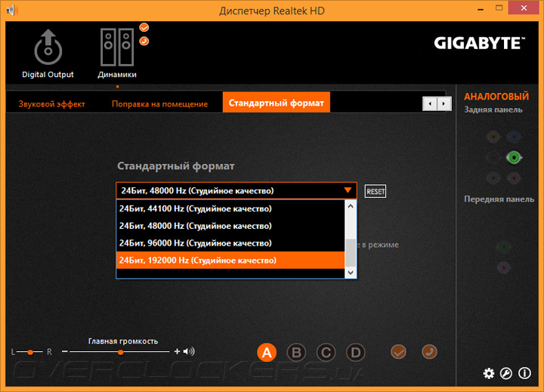Open the wrench tools icon
The image size is (544, 392).
click(505, 373)
